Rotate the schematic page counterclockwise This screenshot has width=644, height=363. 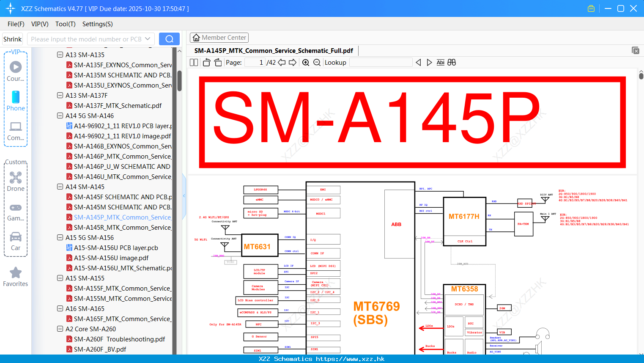pyautogui.click(x=206, y=62)
